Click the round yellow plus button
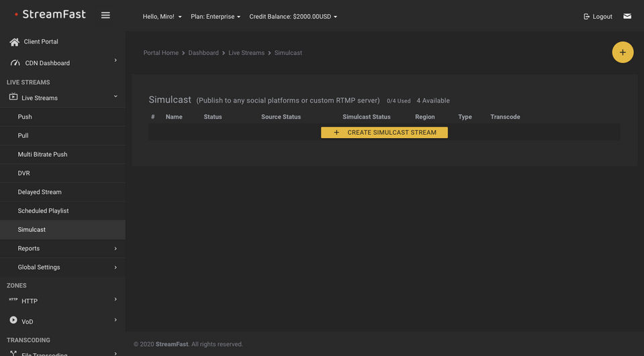The width and height of the screenshot is (644, 356). coord(623,52)
